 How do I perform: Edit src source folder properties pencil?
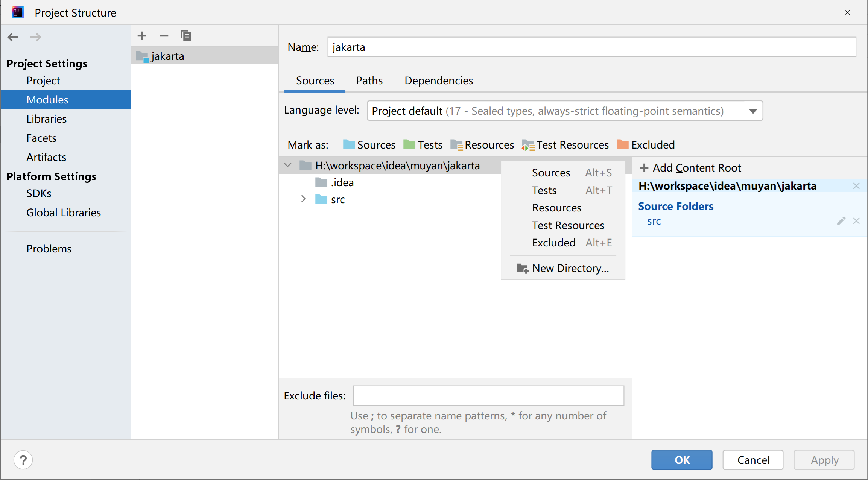(x=841, y=221)
